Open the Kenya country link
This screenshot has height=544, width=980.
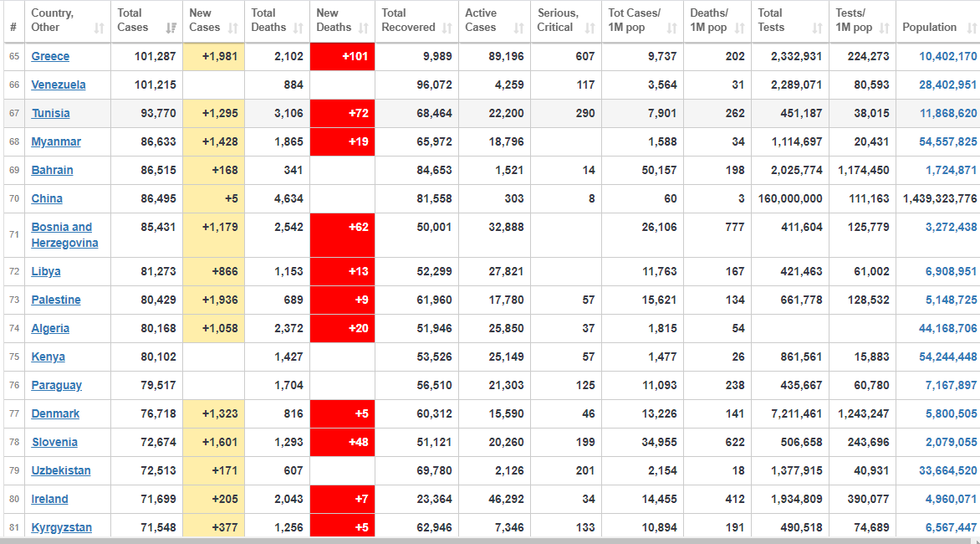click(x=48, y=357)
